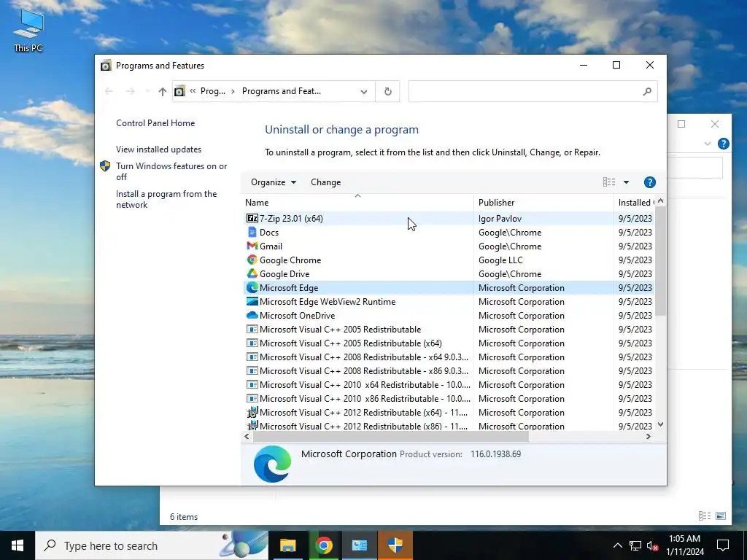Click the shield app icon on the taskbar

tap(395, 545)
